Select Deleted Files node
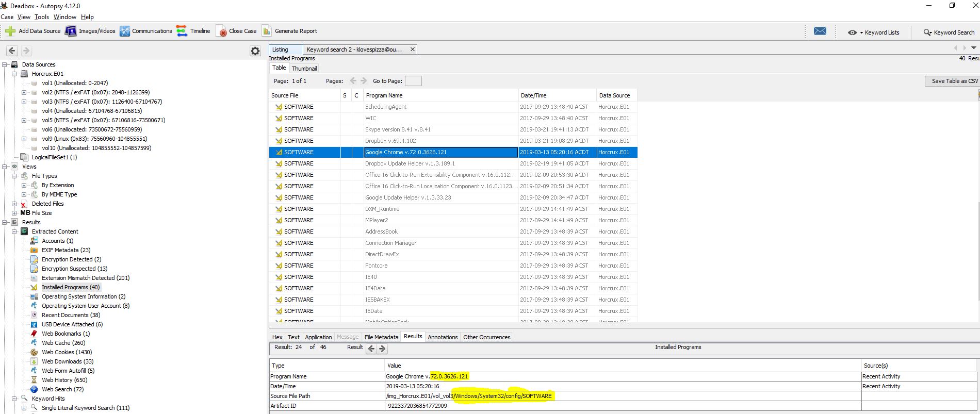This screenshot has width=980, height=414. [x=47, y=204]
